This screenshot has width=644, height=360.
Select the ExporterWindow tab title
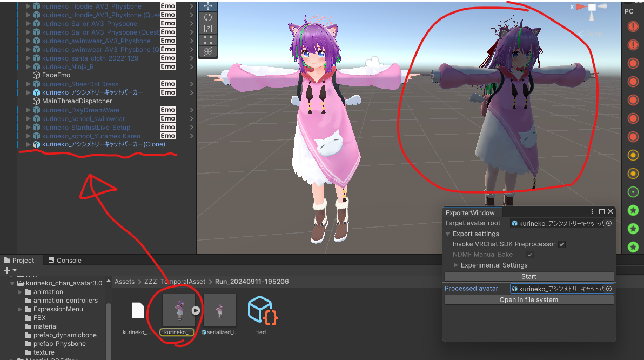(x=470, y=213)
